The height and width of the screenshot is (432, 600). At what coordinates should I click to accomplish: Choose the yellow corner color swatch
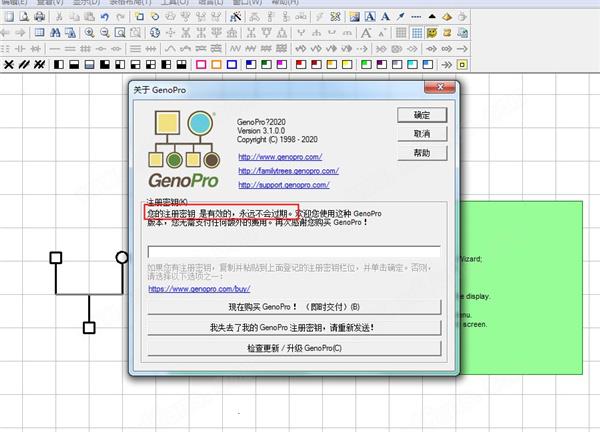tap(347, 65)
